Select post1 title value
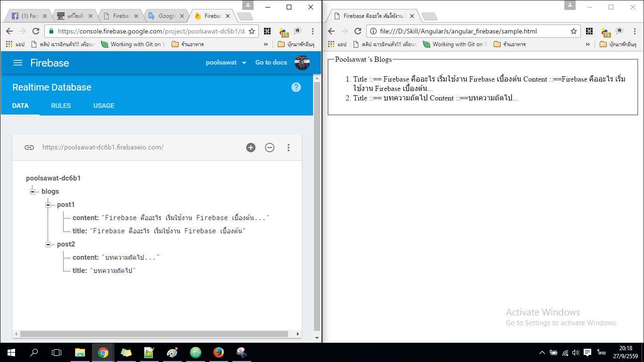This screenshot has height=362, width=644. tap(167, 231)
